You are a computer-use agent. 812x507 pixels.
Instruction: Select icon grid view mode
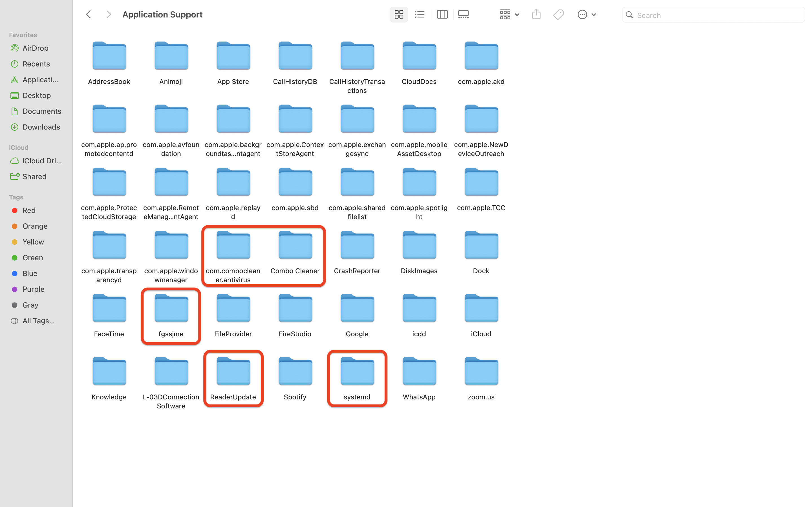(x=399, y=14)
